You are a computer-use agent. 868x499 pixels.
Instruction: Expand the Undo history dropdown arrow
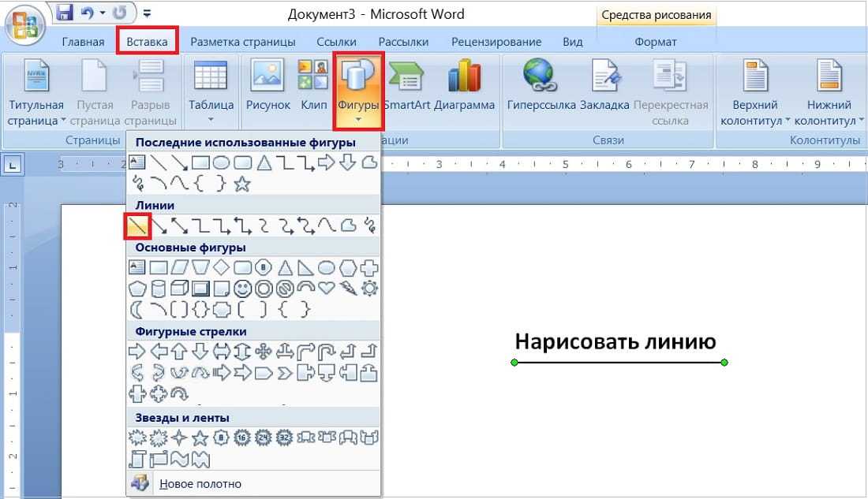[103, 13]
